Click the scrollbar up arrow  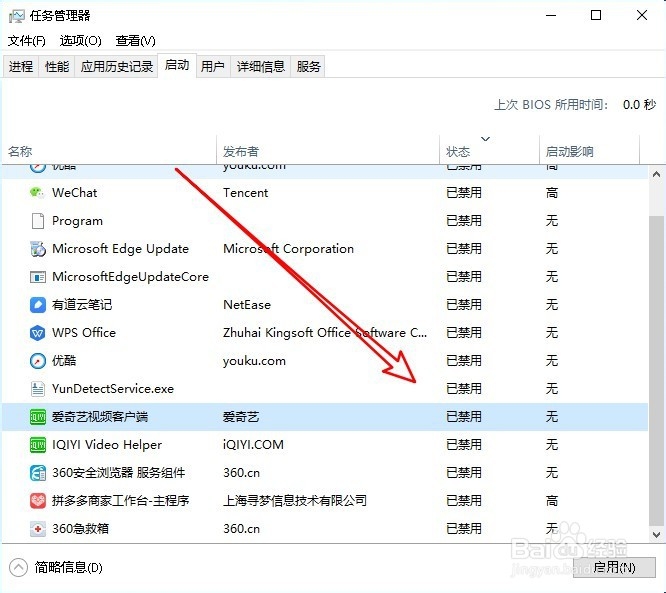(x=656, y=174)
